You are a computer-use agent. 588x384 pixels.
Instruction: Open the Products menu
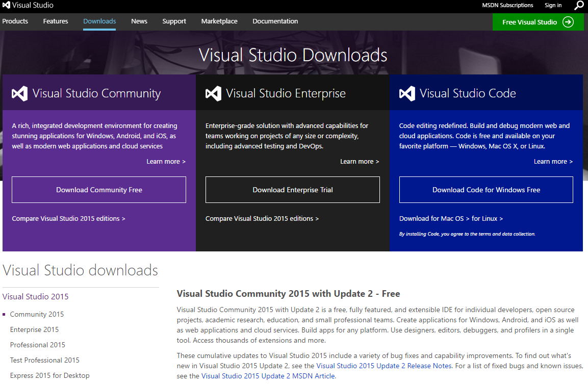click(x=15, y=21)
